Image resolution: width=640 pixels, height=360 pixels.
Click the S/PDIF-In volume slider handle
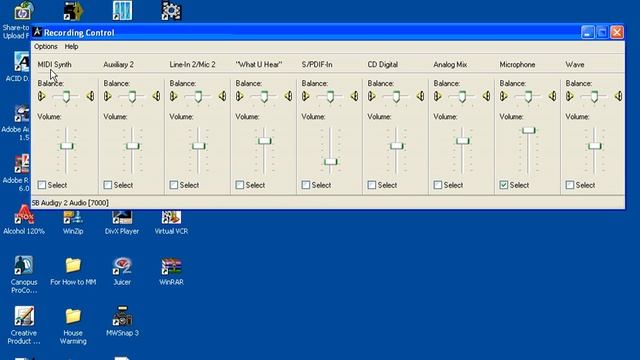point(331,162)
